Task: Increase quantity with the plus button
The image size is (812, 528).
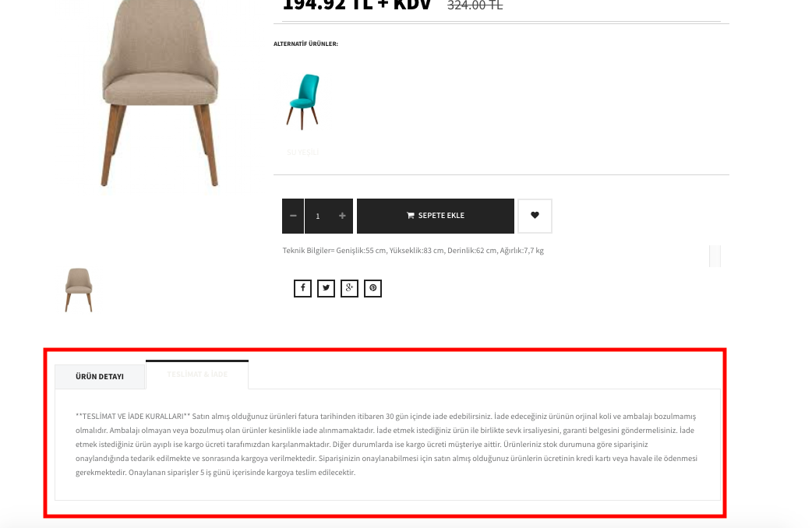Action: pyautogui.click(x=342, y=216)
